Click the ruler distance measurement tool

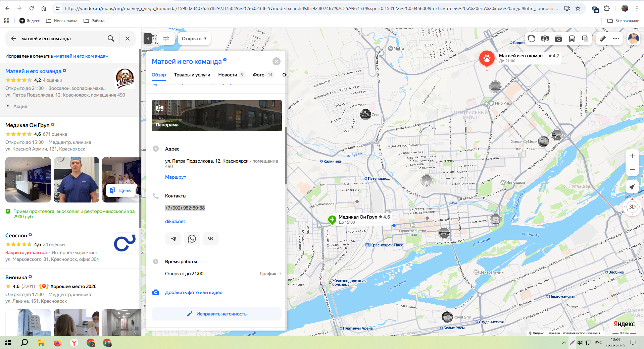click(603, 39)
